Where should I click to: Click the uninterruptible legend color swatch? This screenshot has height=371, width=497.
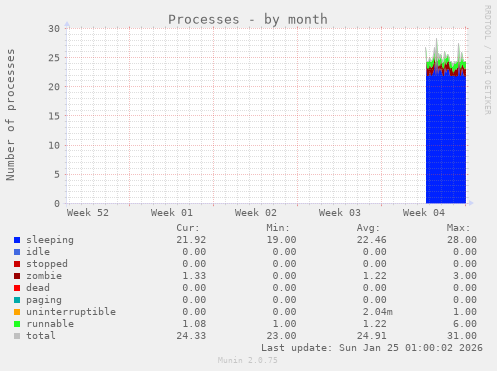[17, 312]
